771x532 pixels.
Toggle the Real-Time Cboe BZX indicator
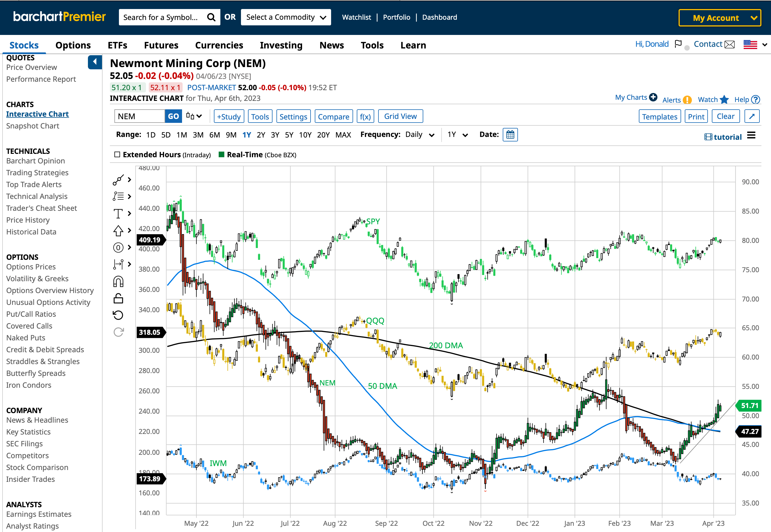[221, 154]
